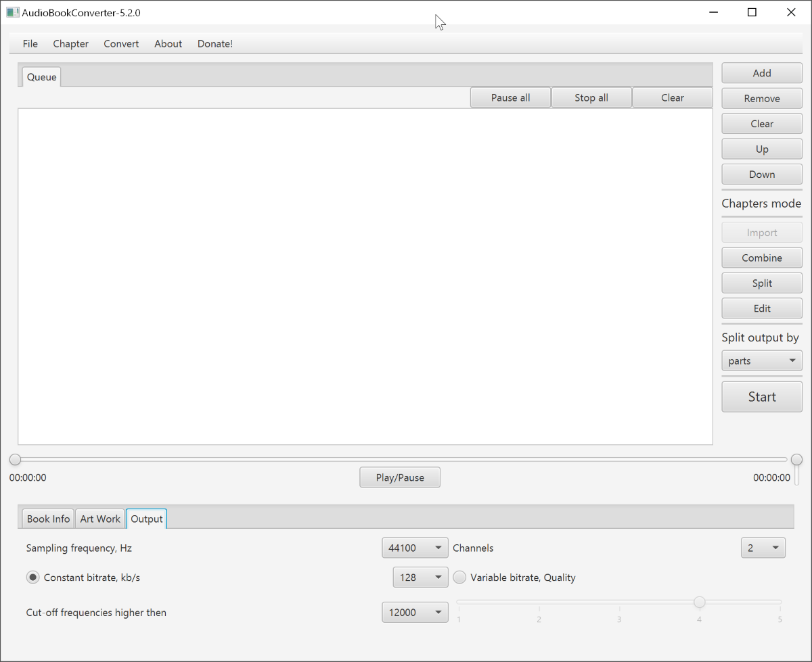This screenshot has width=812, height=662.
Task: Click the empty file list area
Action: point(365,277)
